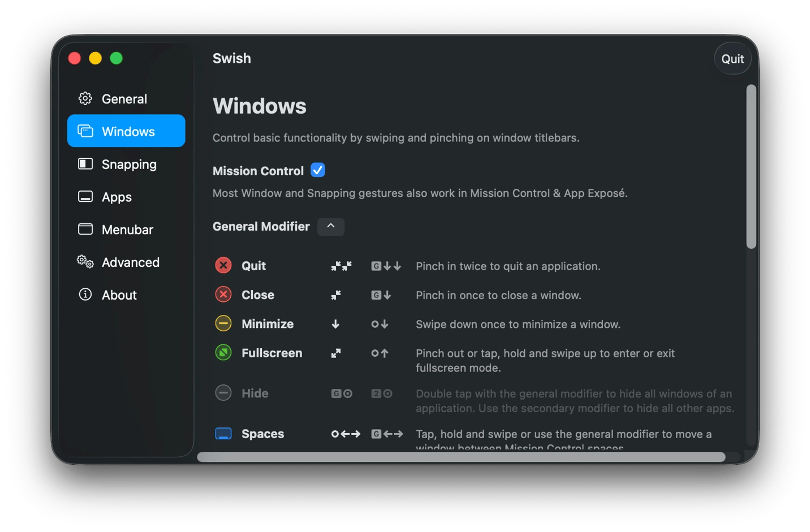Click the horizontal scrollbar at the bottom
This screenshot has height=532, width=810.
(461, 457)
